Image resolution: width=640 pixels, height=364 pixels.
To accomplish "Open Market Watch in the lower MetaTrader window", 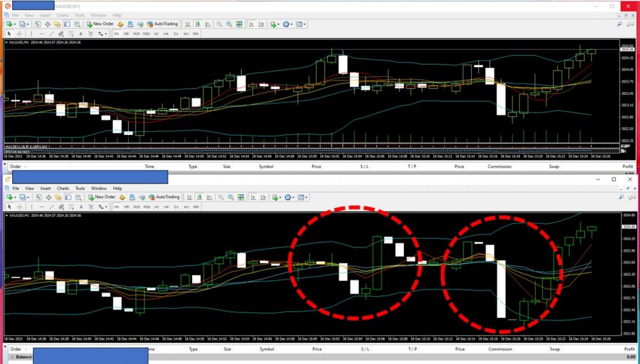I will point(38,196).
